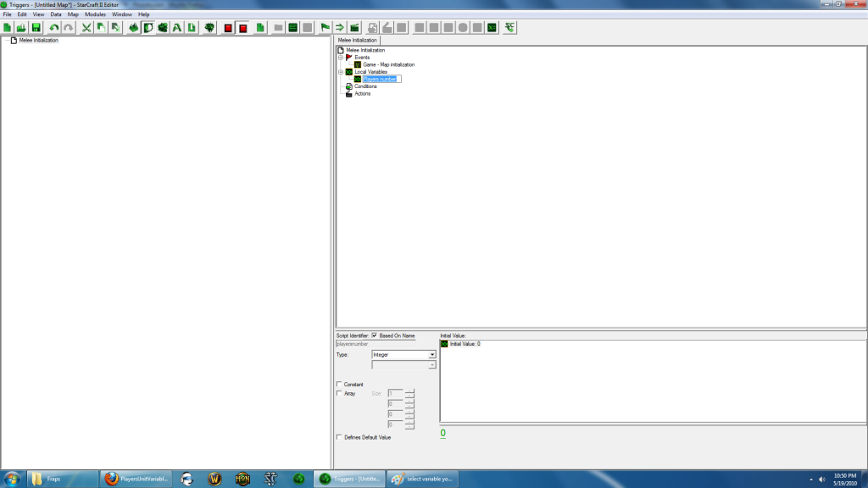Open the Terrain module icon
The height and width of the screenshot is (488, 868).
(133, 28)
